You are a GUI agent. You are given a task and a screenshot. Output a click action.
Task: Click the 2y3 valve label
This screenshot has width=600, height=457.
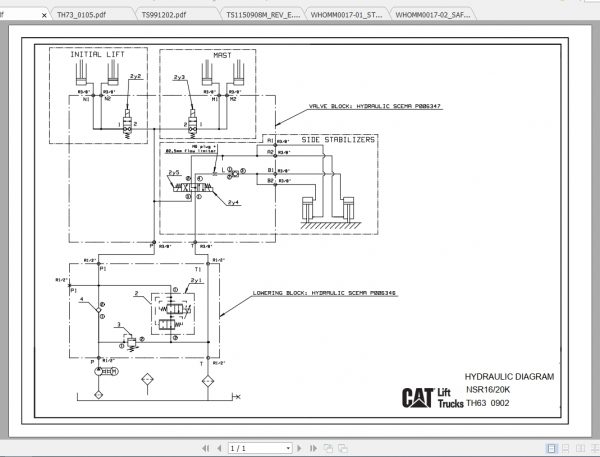(x=179, y=77)
